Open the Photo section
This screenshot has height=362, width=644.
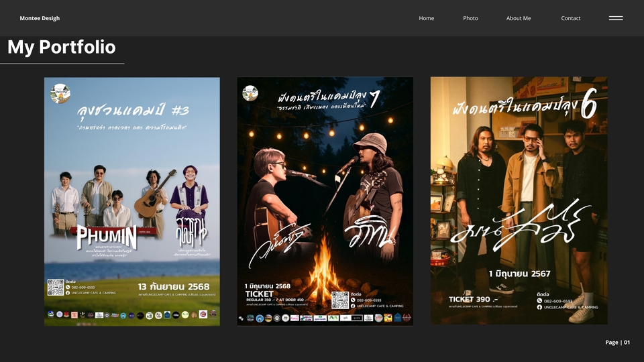(x=470, y=18)
